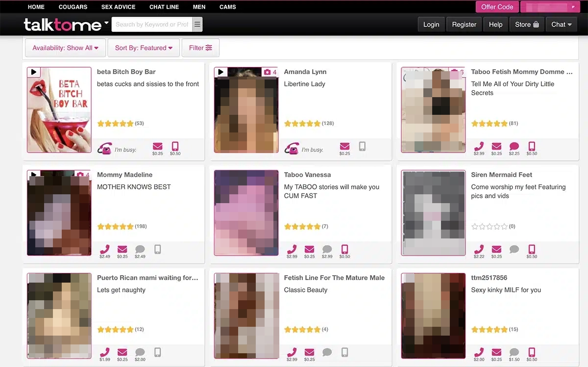Click search options menu icon in search bar
This screenshot has height=367, width=588.
197,25
